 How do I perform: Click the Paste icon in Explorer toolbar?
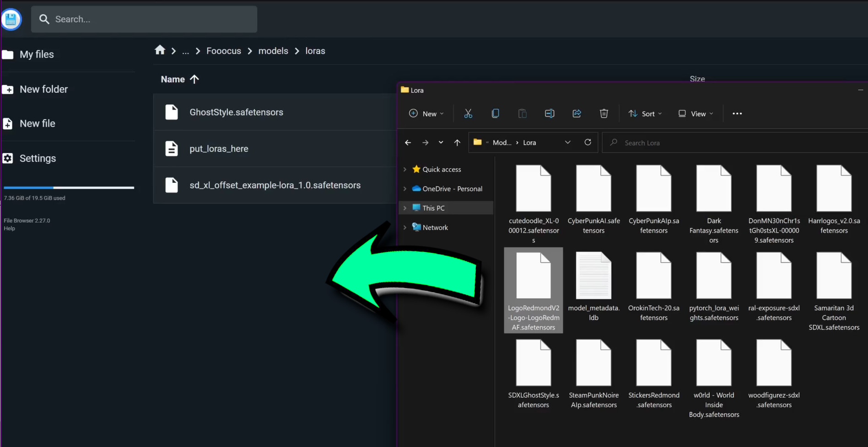coord(522,113)
